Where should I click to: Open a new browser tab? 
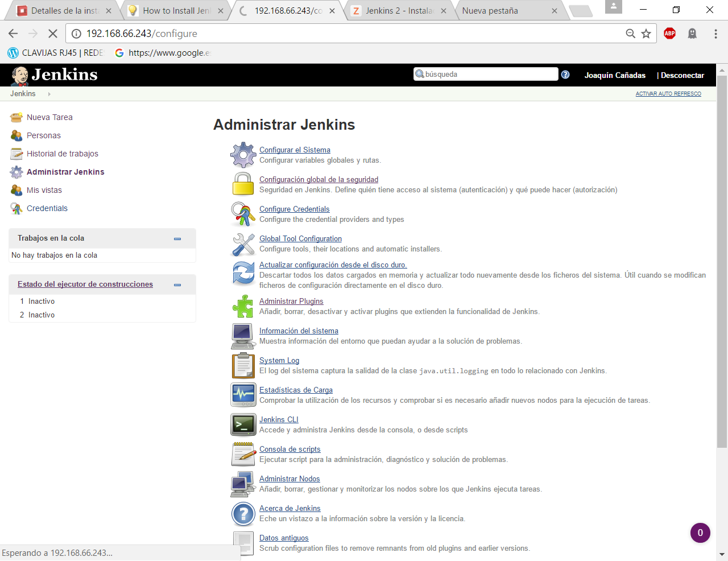click(580, 11)
